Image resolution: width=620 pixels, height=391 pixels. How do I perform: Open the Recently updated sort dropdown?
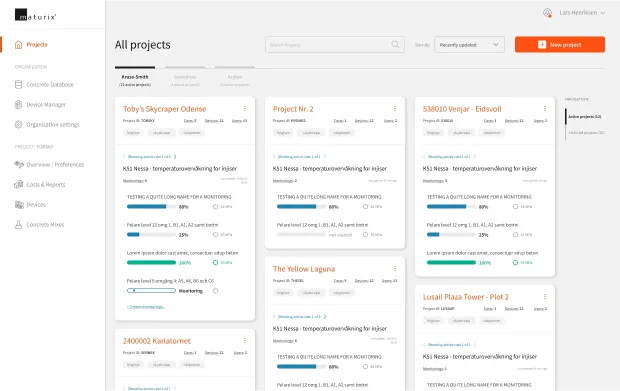pyautogui.click(x=469, y=45)
